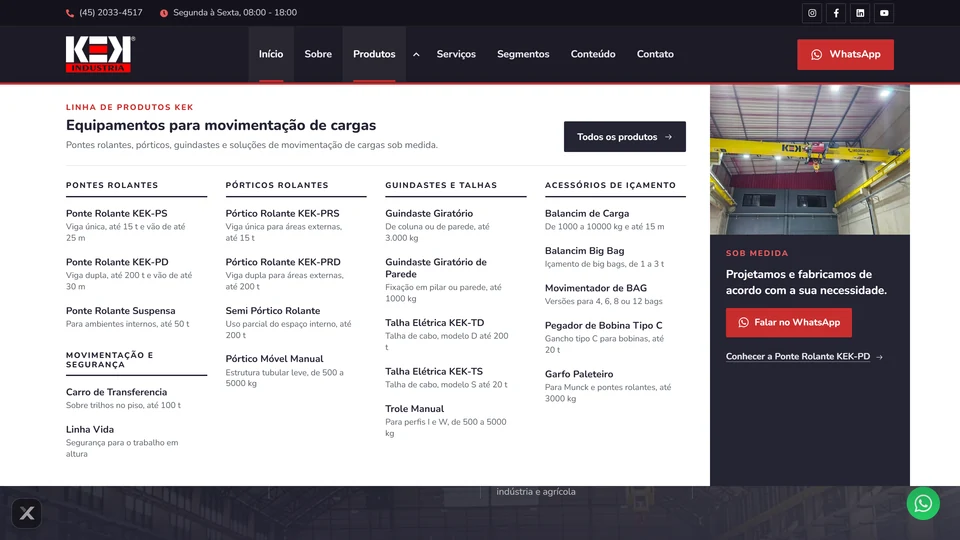Viewport: 960px width, 540px height.
Task: Open the Instagram social icon
Action: [x=812, y=13]
